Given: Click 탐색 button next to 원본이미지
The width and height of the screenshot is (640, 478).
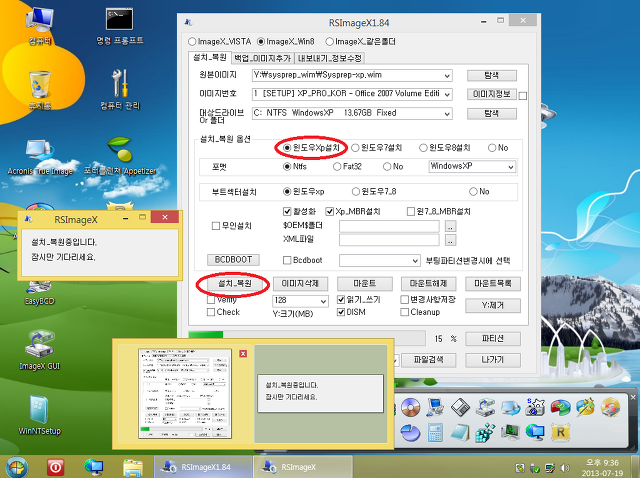Looking at the screenshot, I should point(492,76).
